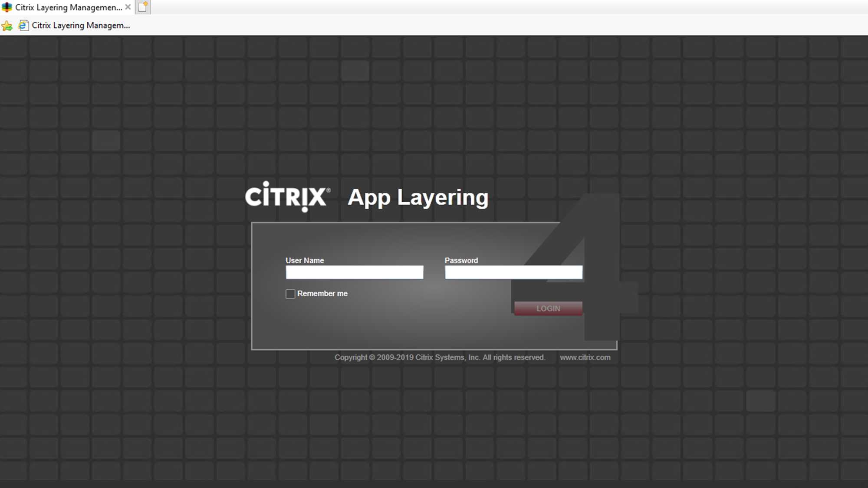Open the Citrix Layering Management favorites bookmark
This screenshot has height=488, width=868.
click(74, 26)
